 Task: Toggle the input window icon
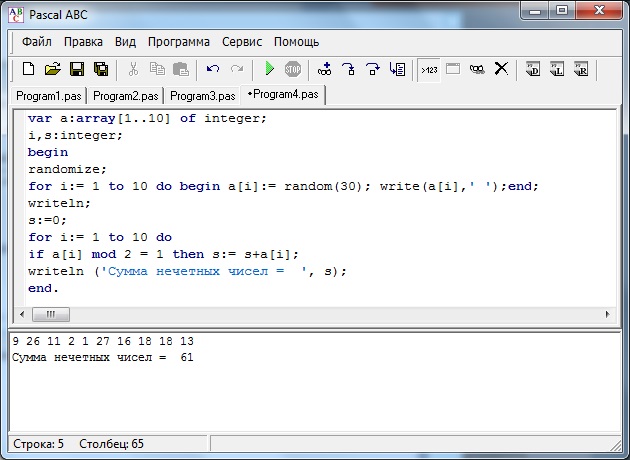click(x=453, y=69)
